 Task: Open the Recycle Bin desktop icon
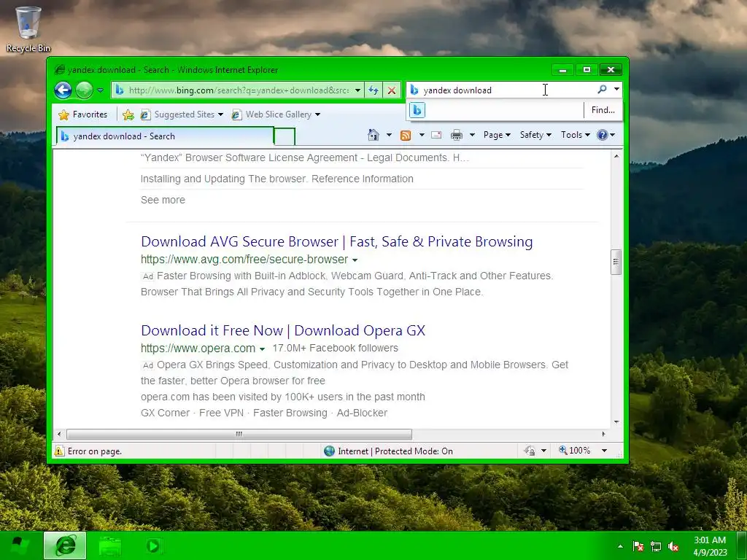(28, 29)
